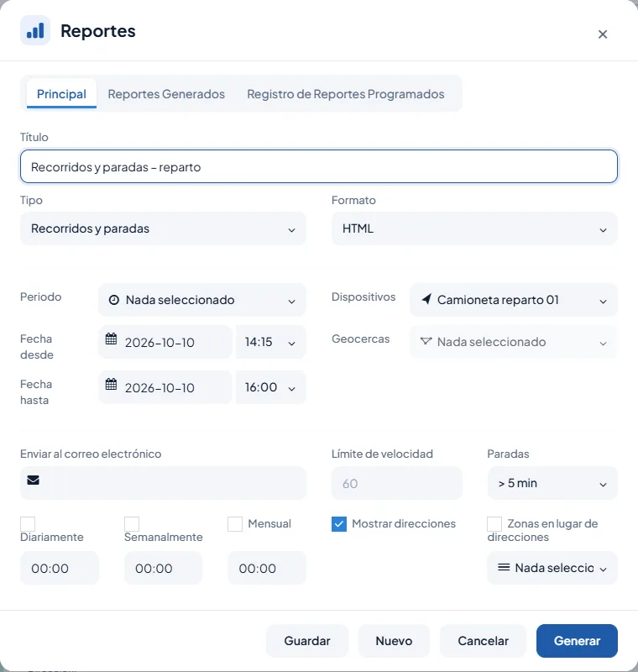Open the Formato dropdown showing HTML
638x672 pixels.
coord(474,228)
